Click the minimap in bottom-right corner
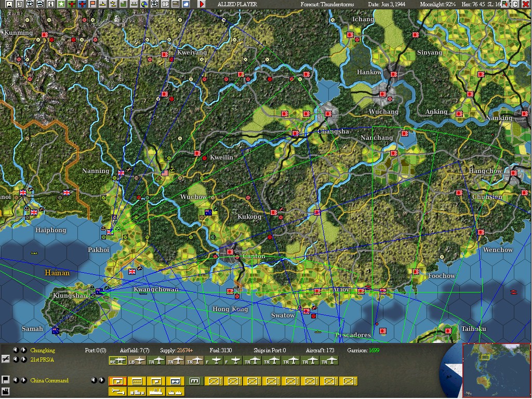532x399 pixels. [x=496, y=370]
